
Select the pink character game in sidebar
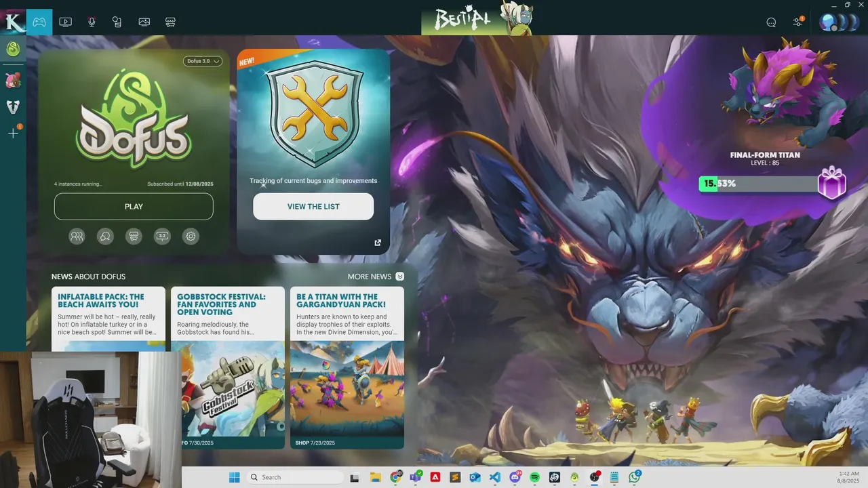[x=13, y=81]
